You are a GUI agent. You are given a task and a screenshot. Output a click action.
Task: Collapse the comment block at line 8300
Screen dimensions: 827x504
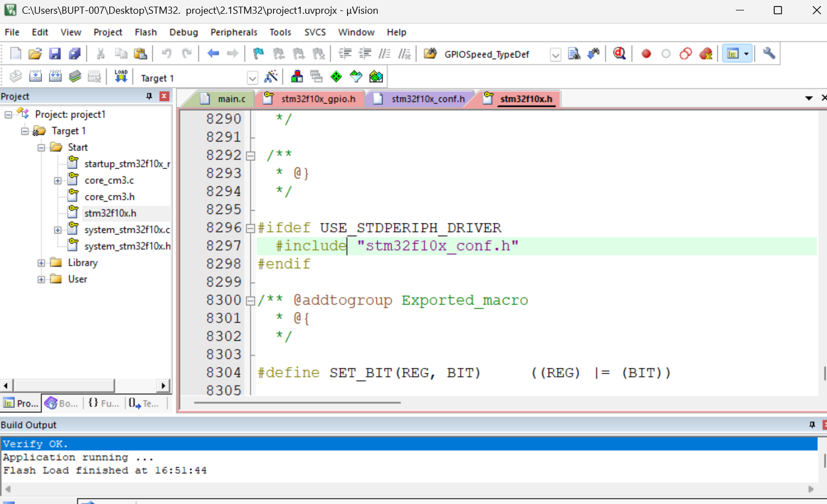(251, 300)
